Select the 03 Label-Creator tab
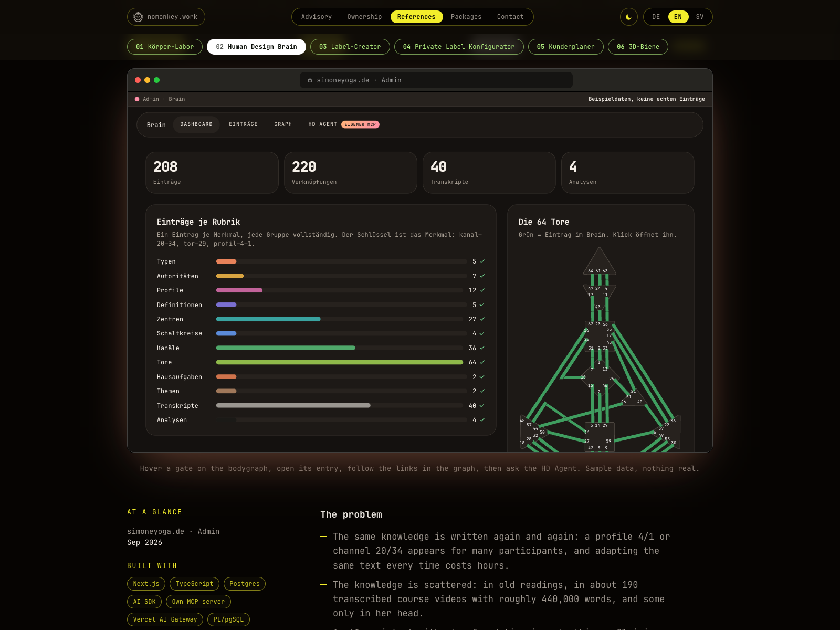The height and width of the screenshot is (630, 840). tap(350, 47)
